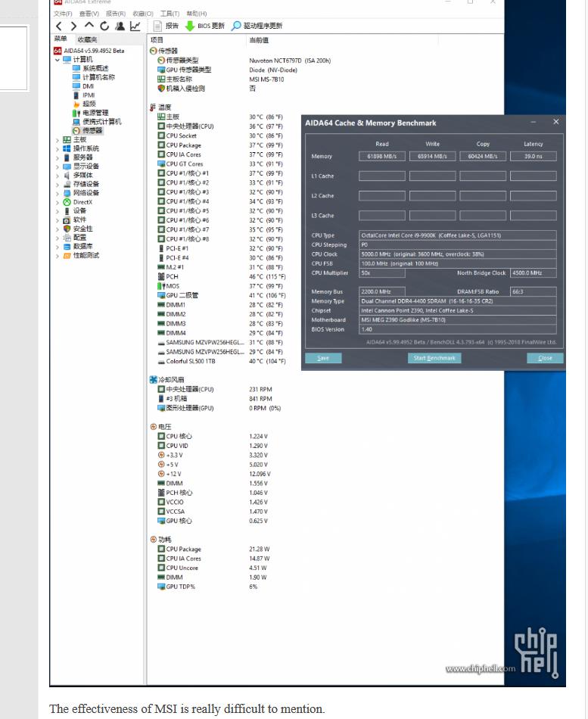Click the GPU 传感器类型 row icon

tap(161, 70)
